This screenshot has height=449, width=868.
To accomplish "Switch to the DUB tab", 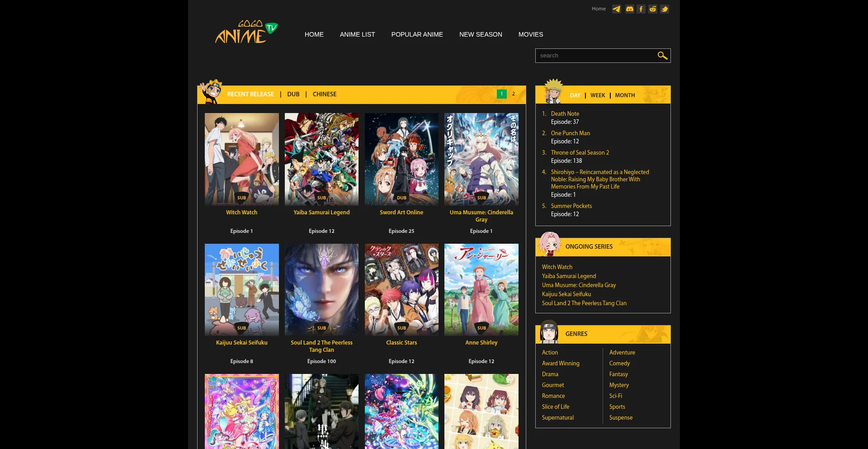I will tap(293, 94).
